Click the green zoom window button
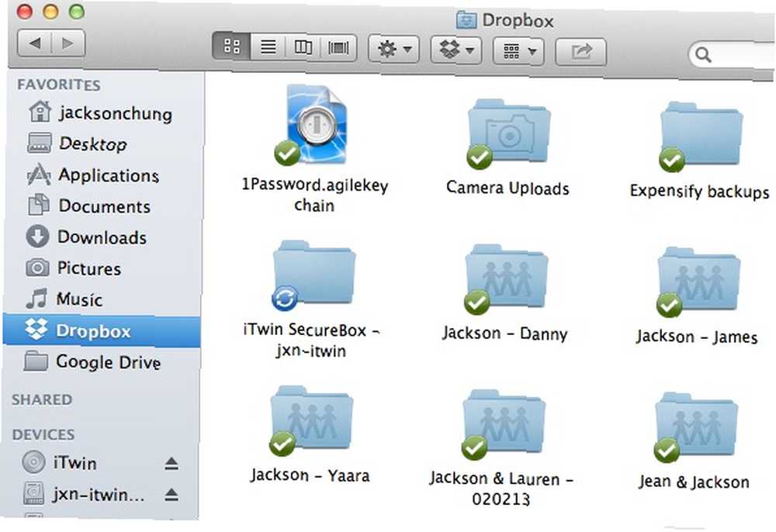776x532 pixels. pos(76,11)
